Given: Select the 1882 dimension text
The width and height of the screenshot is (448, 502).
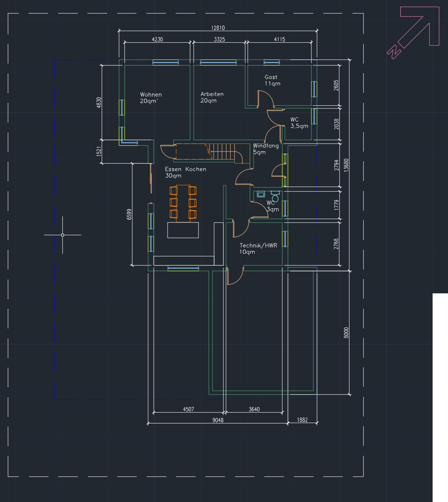Looking at the screenshot, I should [x=302, y=420].
